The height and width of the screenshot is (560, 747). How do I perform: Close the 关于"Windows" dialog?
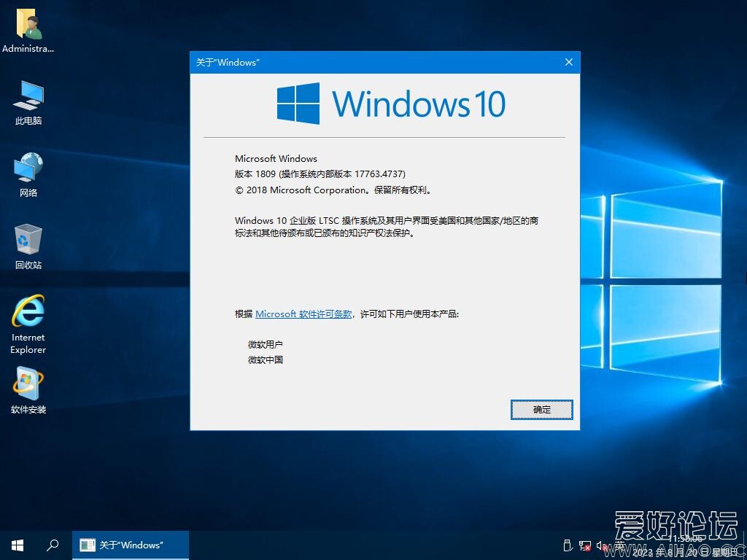tap(569, 62)
